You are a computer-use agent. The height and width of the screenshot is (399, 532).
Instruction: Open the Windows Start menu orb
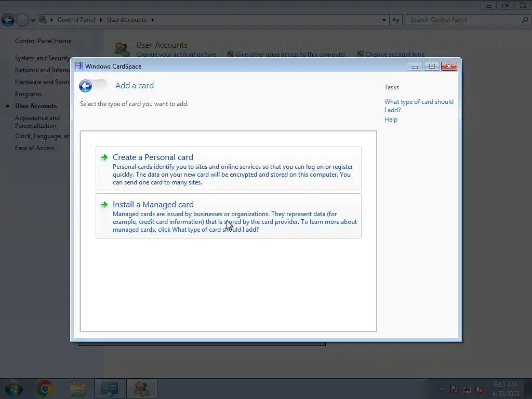14,389
